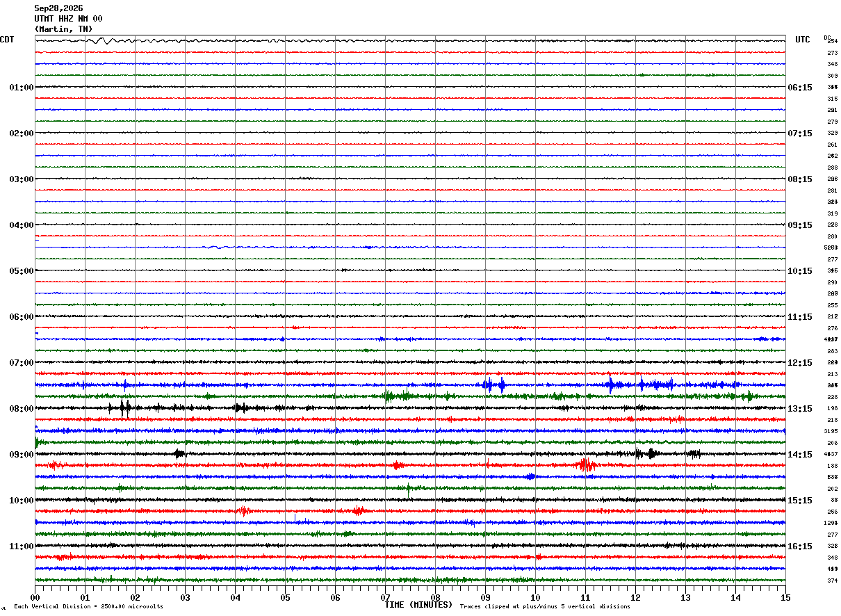Click minute 00 on the time axis
Viewport: 841px width, 616px height.
pos(35,597)
